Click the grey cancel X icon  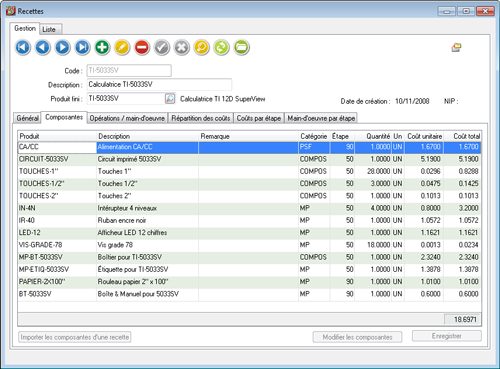click(182, 47)
